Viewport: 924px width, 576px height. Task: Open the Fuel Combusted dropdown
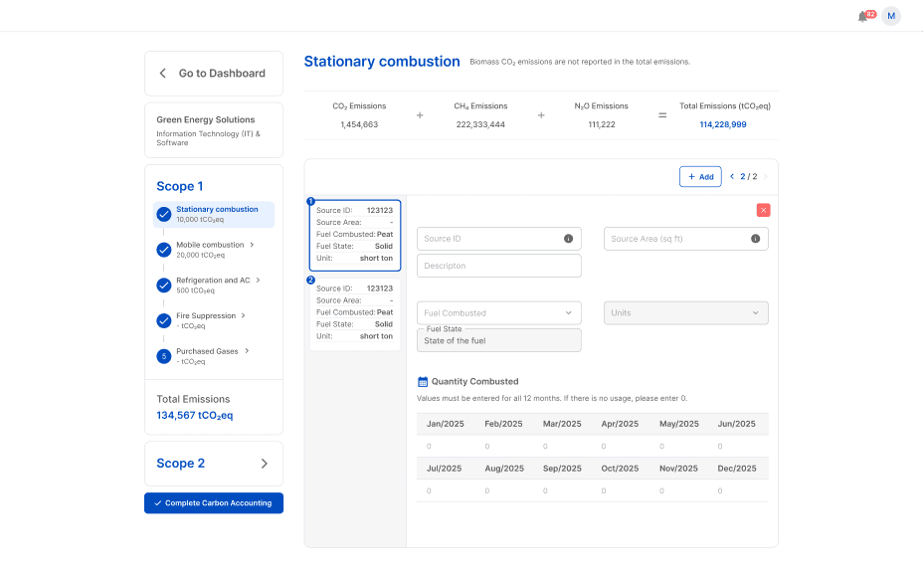coord(498,312)
